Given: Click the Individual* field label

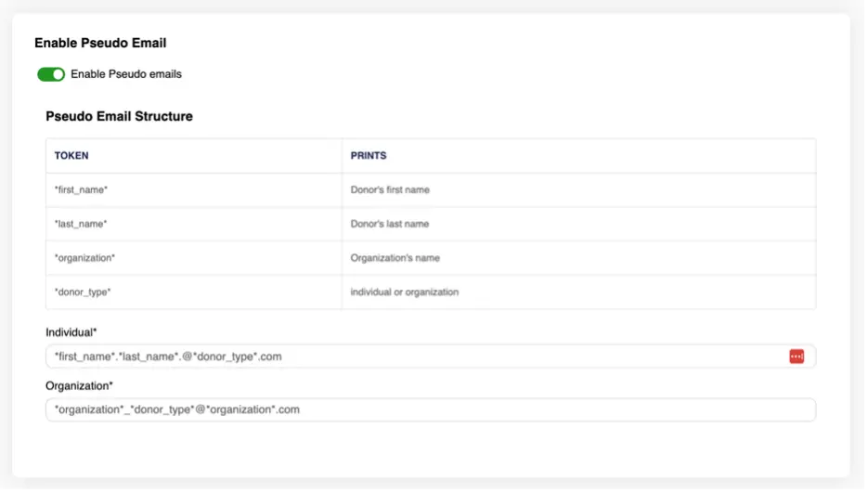Looking at the screenshot, I should 71,332.
